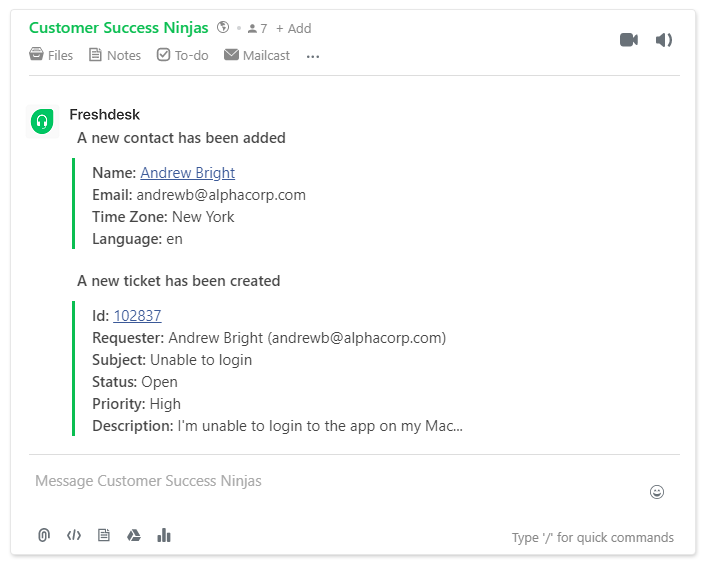707x568 pixels.
Task: Open Andrew Bright contact link
Action: 188,173
